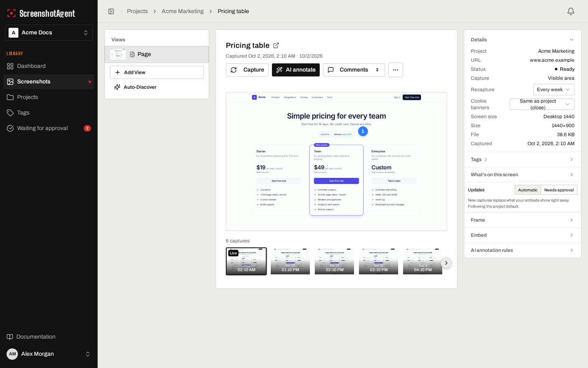Click the more options ellipsis button
588x368 pixels.
396,70
